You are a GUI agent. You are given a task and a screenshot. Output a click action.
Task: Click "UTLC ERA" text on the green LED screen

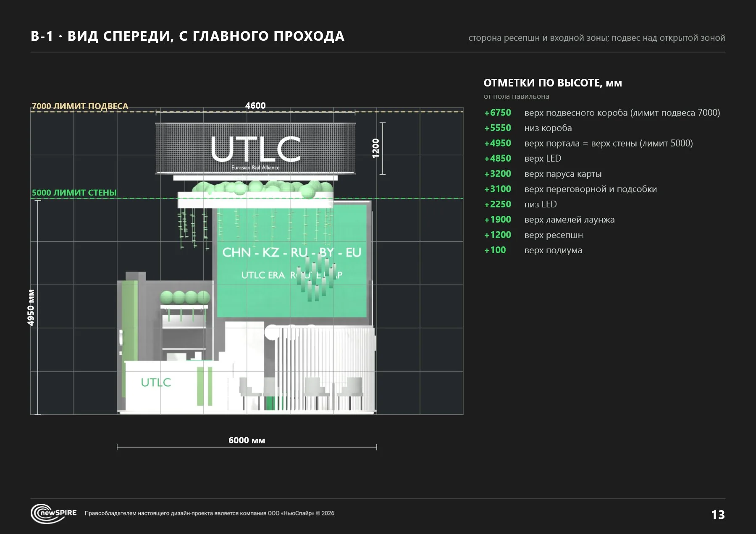pos(263,275)
